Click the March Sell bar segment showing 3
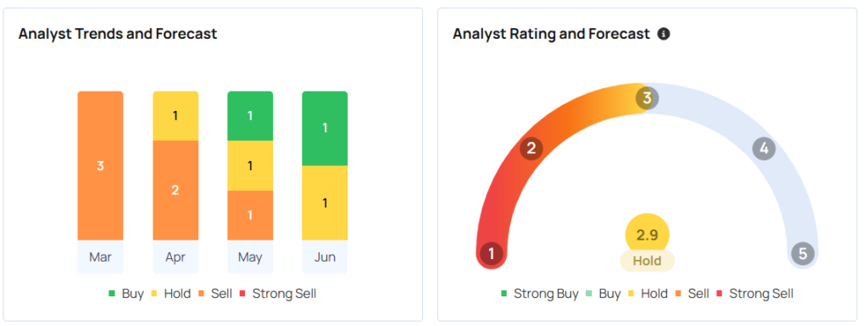 100,166
